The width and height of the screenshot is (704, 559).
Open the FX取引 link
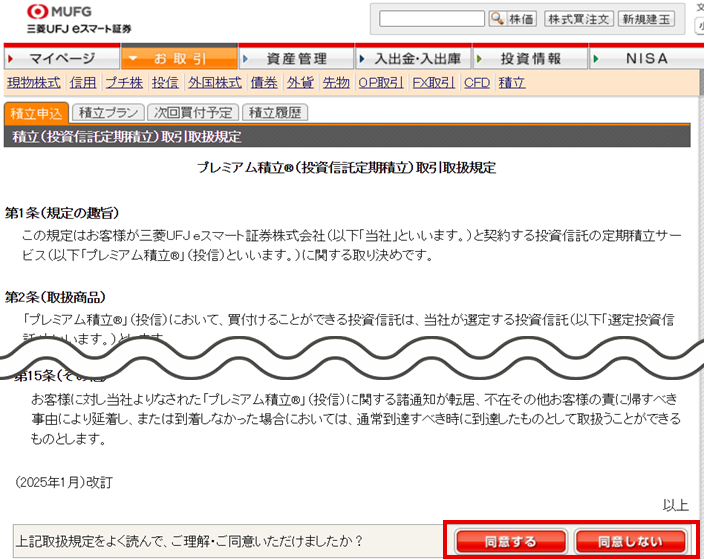click(433, 83)
